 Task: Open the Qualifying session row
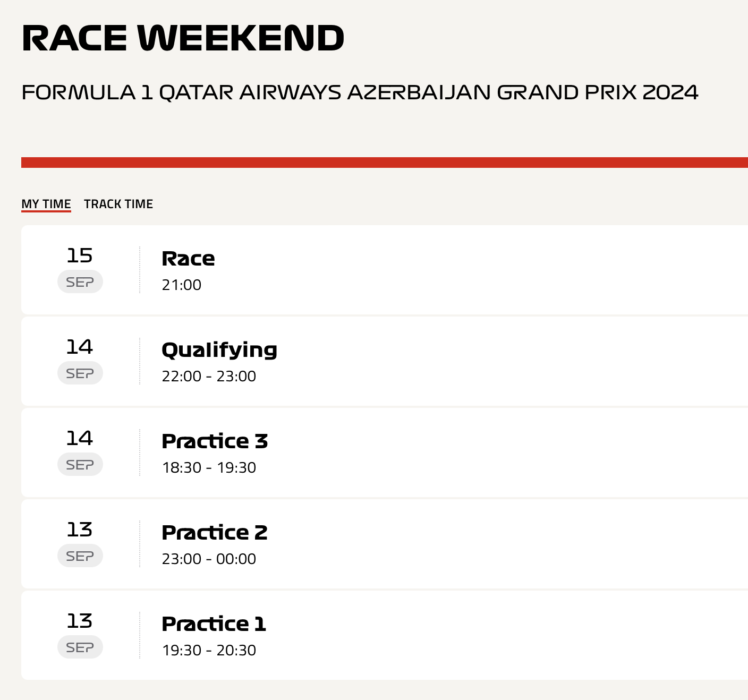click(385, 361)
